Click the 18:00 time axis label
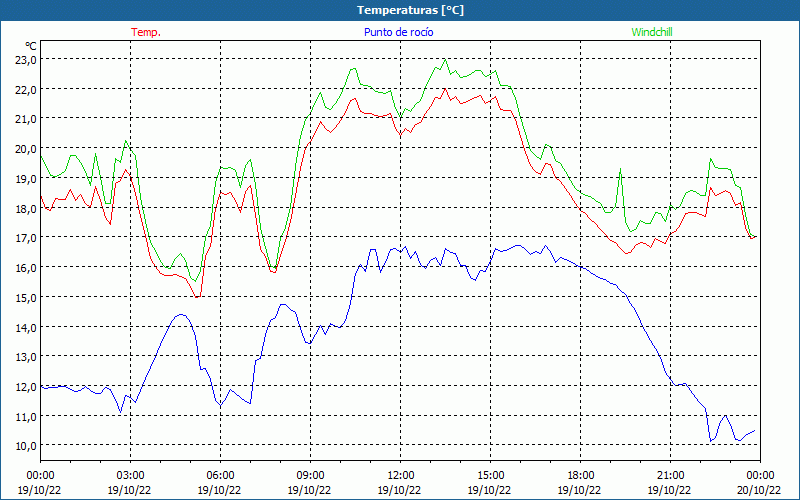Viewport: 800px width, 500px height. click(580, 476)
